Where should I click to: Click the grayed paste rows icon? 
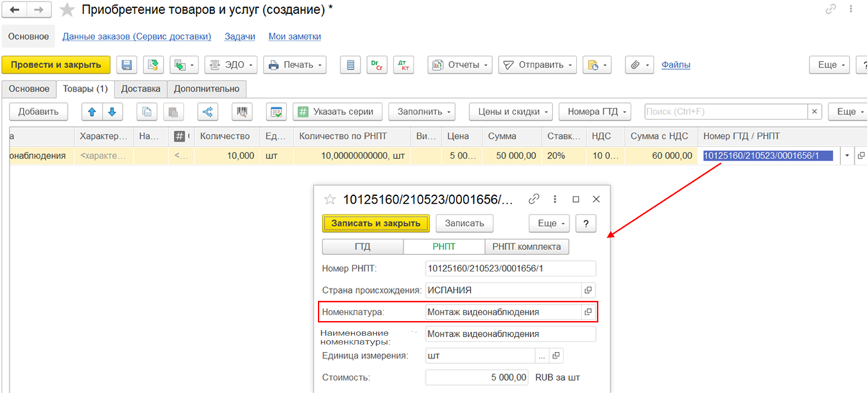[173, 112]
